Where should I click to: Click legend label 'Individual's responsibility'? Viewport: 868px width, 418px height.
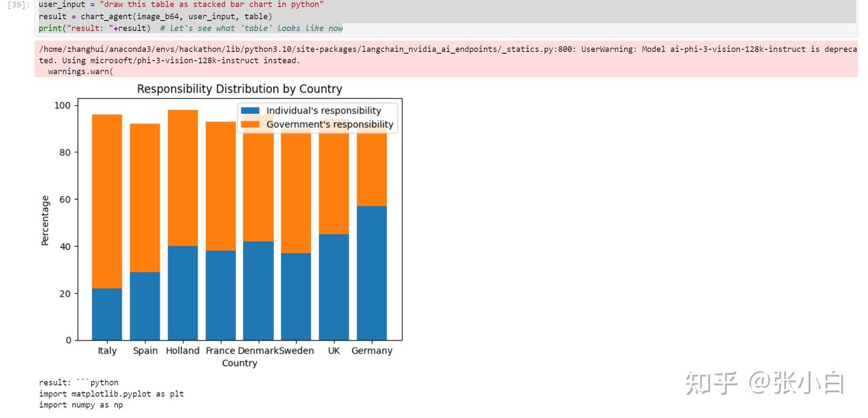pos(324,111)
